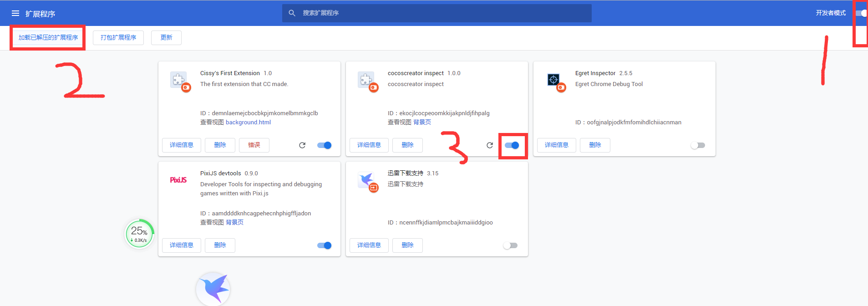Click the floating 25% speed widget
The height and width of the screenshot is (306, 868).
point(140,234)
